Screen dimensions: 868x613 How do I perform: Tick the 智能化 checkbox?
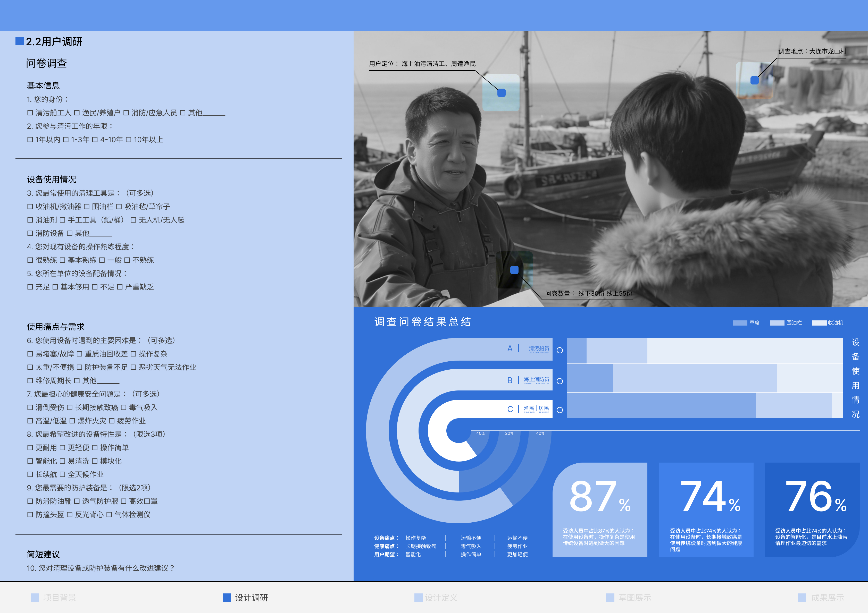(30, 461)
